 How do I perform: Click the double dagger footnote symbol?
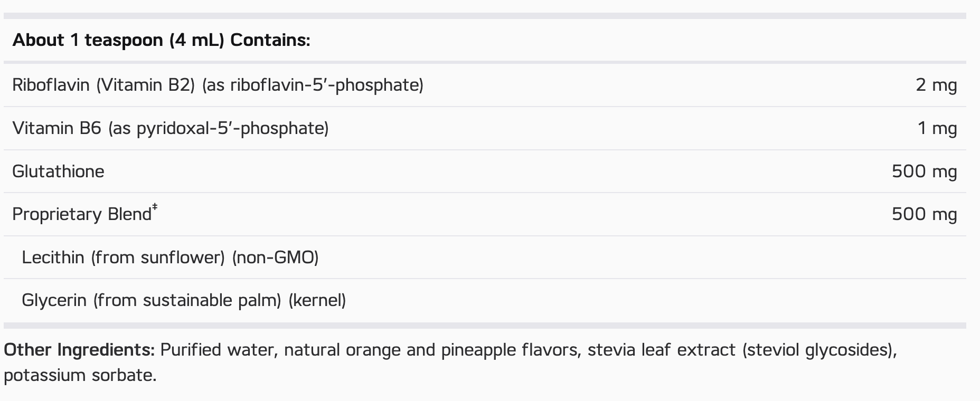[155, 207]
